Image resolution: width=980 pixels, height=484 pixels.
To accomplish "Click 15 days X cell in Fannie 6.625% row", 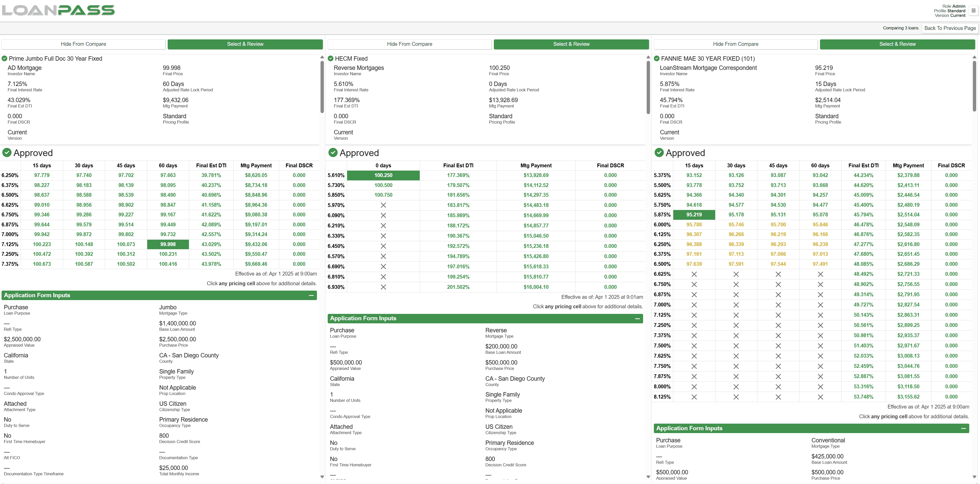I will pos(694,274).
